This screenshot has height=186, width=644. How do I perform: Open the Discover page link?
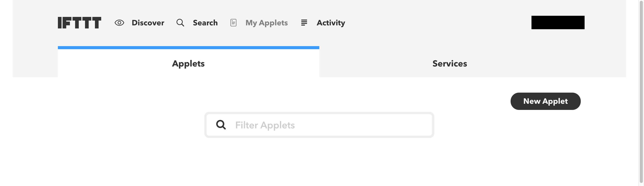(x=148, y=23)
